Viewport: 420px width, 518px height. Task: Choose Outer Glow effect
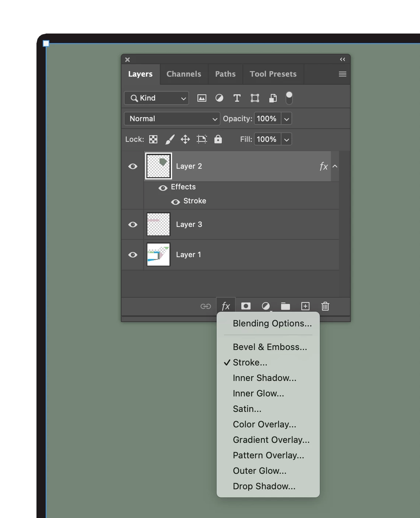pos(268,471)
